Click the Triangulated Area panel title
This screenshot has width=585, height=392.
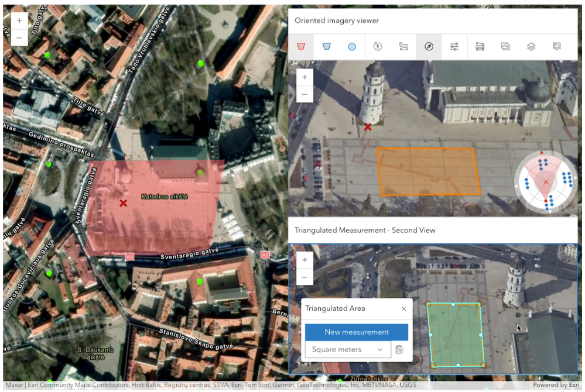click(x=335, y=308)
